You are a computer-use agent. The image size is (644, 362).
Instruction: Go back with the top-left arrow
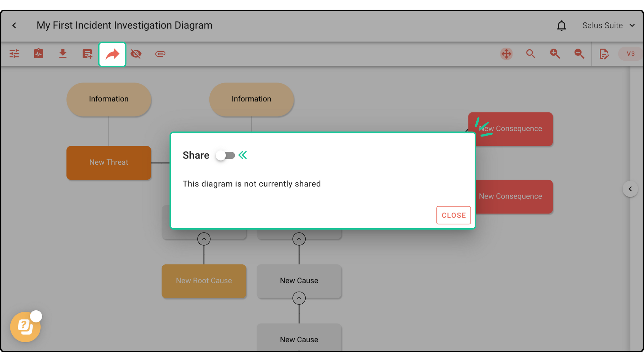pyautogui.click(x=14, y=25)
